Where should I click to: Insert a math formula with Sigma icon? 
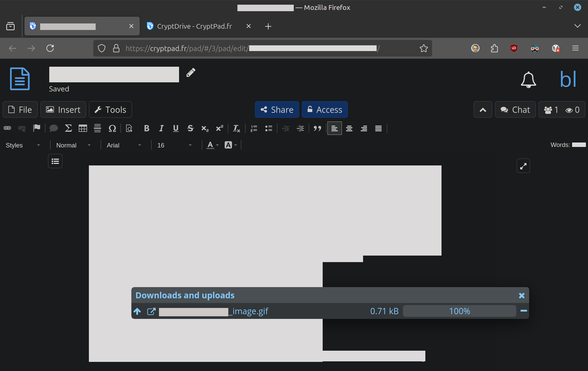coord(68,128)
